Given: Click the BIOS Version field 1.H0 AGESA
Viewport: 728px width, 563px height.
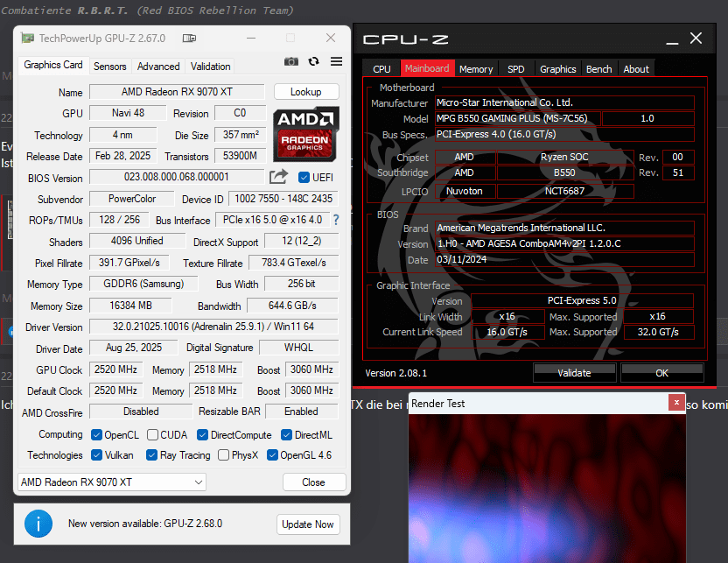Looking at the screenshot, I should pyautogui.click(x=564, y=243).
